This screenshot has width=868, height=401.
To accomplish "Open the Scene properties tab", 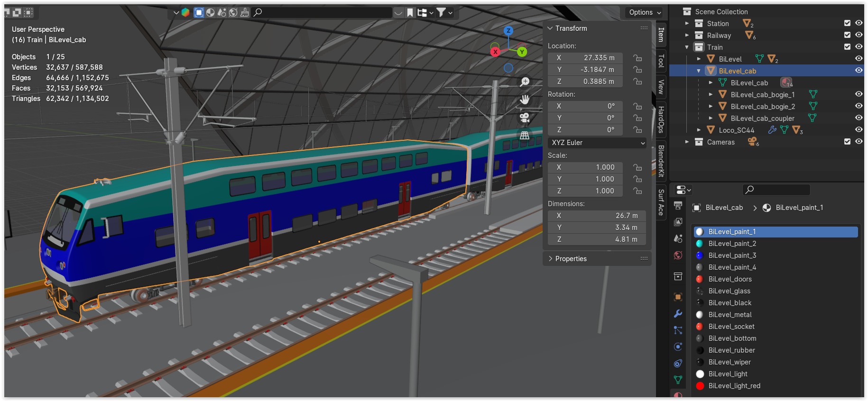I will tap(678, 238).
